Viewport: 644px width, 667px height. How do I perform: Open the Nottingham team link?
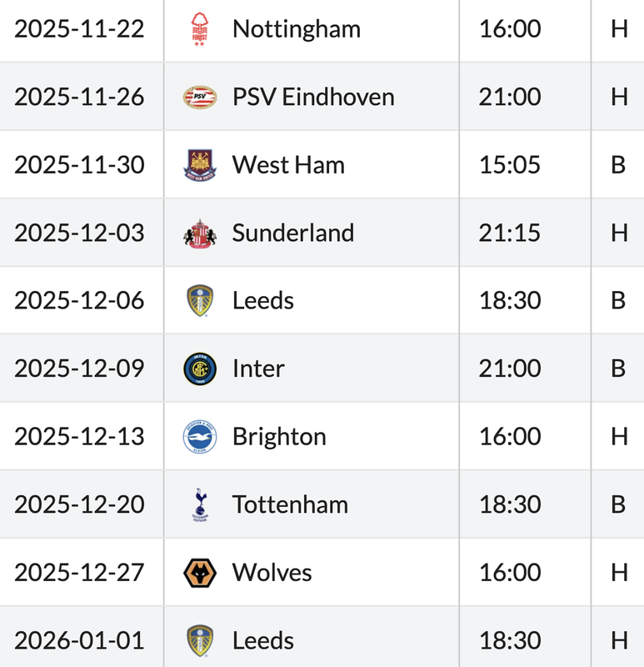pos(297,29)
